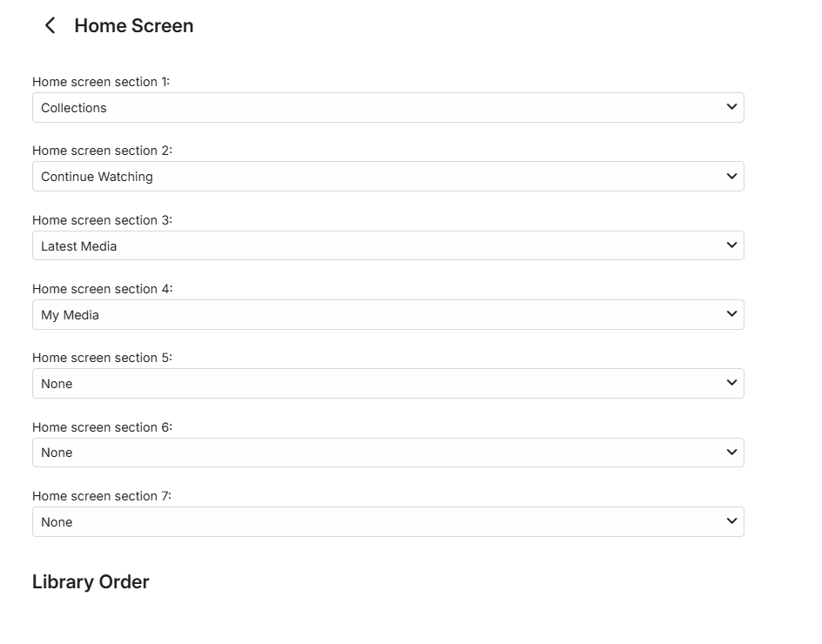Open the Latest Media dropdown
The width and height of the screenshot is (822, 644).
tap(387, 245)
